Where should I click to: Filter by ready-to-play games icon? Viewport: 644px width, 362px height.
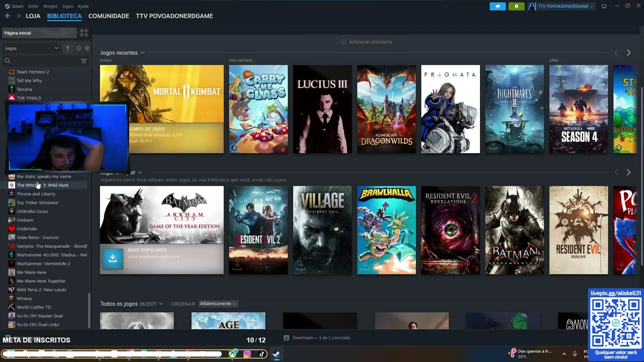pyautogui.click(x=87, y=48)
